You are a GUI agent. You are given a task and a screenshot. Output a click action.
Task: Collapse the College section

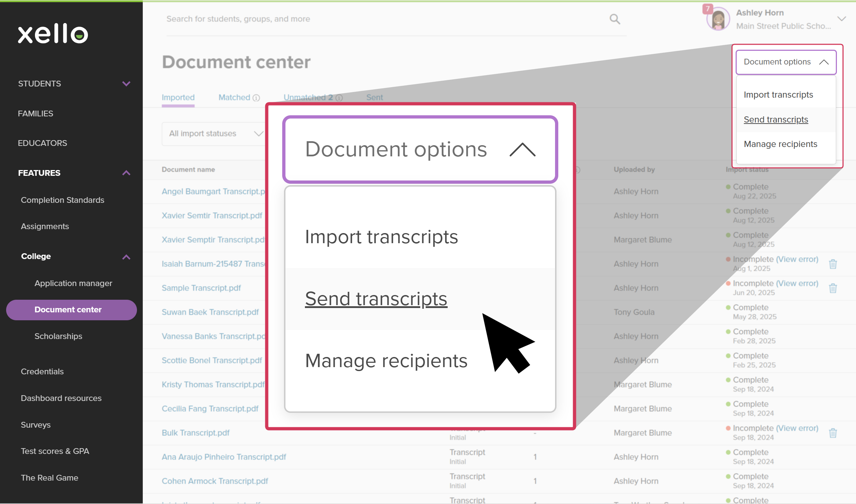point(126,257)
